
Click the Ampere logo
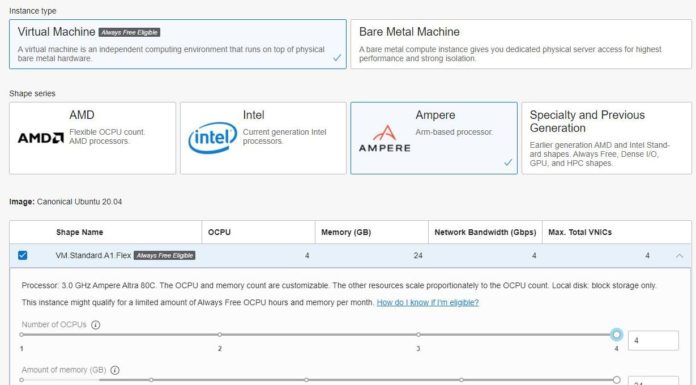[384, 139]
